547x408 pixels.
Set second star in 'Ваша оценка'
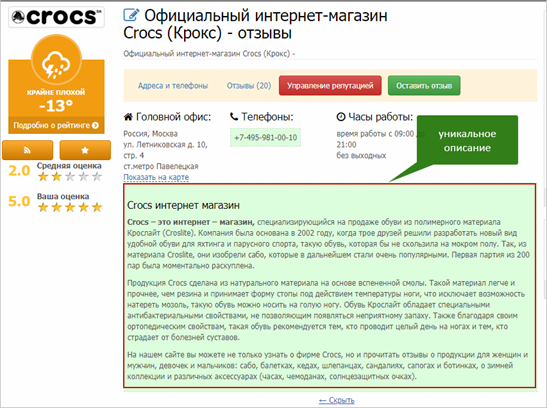pyautogui.click(x=57, y=208)
